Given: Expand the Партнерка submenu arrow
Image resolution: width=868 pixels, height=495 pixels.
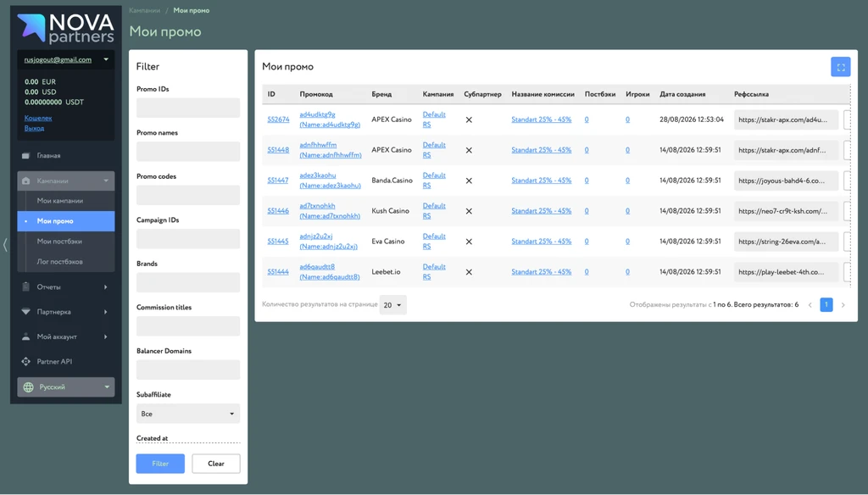Looking at the screenshot, I should click(x=105, y=312).
